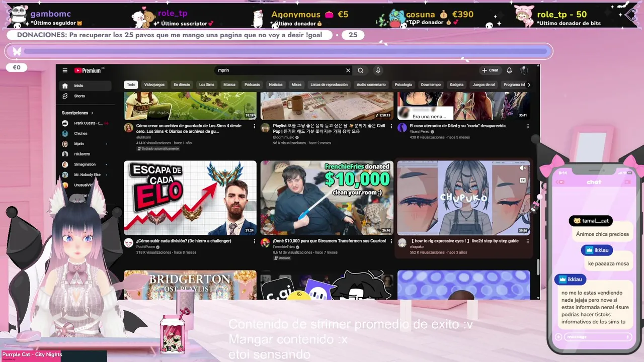Click the message field in phone chat
This screenshot has width=644, height=362.
point(597,337)
